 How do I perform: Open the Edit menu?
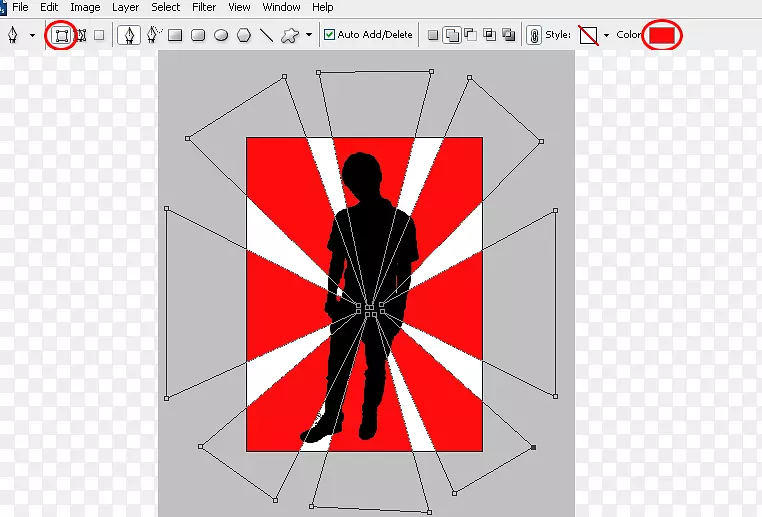[49, 7]
